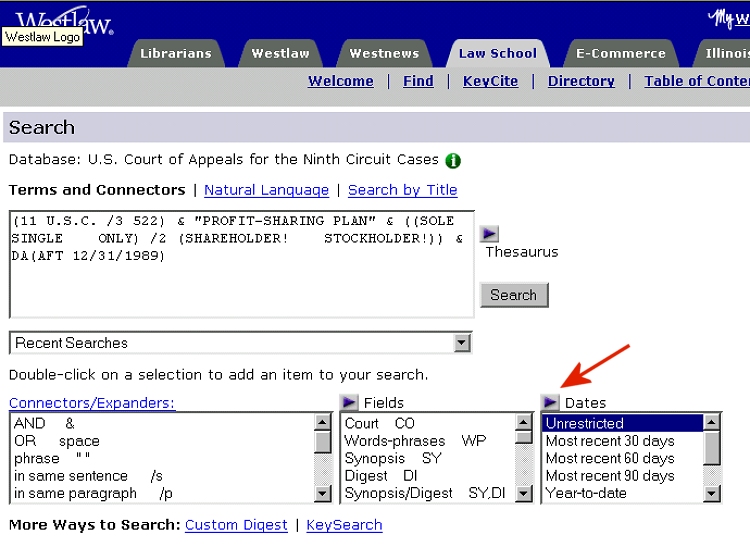Switch to Search by Title
The height and width of the screenshot is (547, 750).
coord(402,190)
